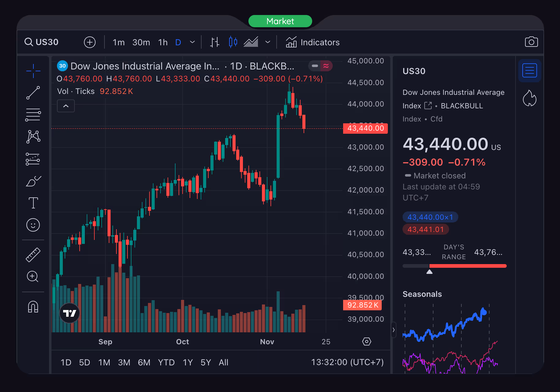Click the Day's Range triangle marker
Image resolution: width=560 pixels, height=392 pixels.
pos(429,272)
